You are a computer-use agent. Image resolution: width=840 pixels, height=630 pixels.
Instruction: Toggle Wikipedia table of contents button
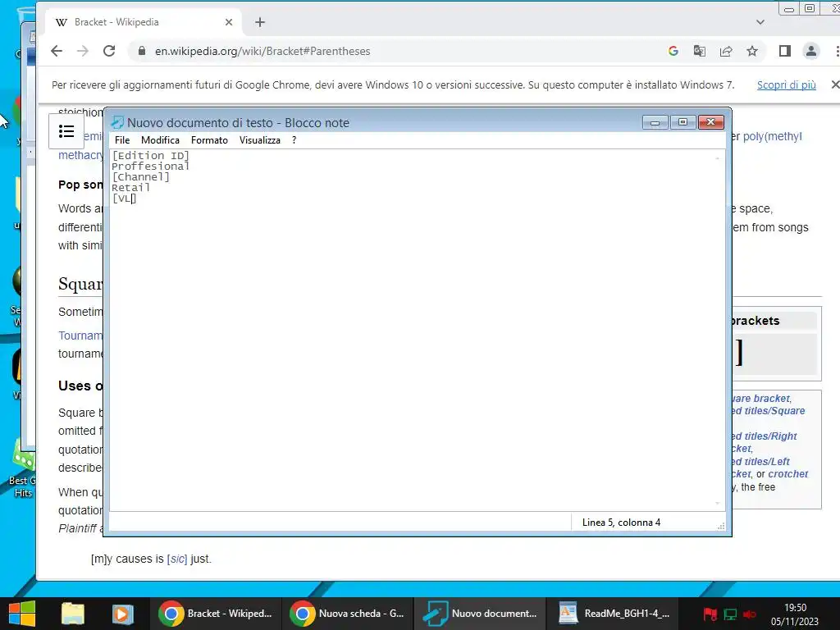pyautogui.click(x=66, y=131)
